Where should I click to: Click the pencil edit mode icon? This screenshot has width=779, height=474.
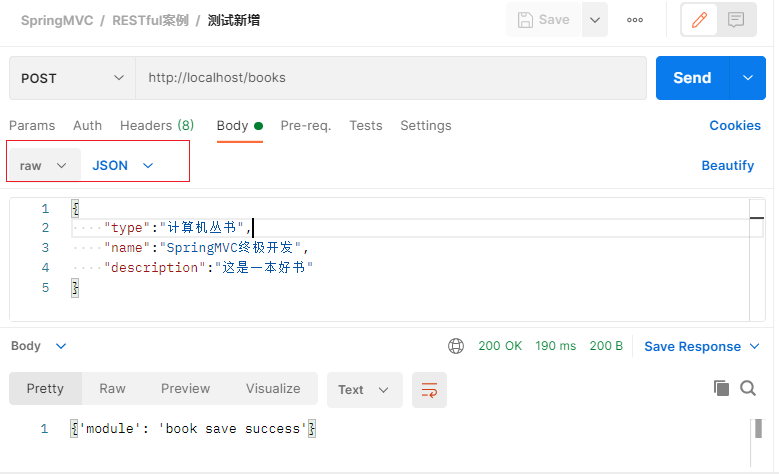tap(699, 20)
